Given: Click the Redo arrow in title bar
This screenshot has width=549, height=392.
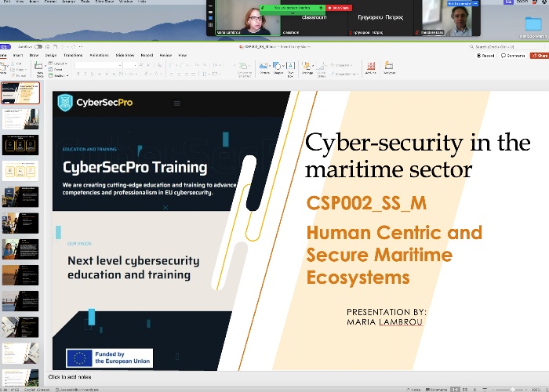Looking at the screenshot, I should 74,46.
